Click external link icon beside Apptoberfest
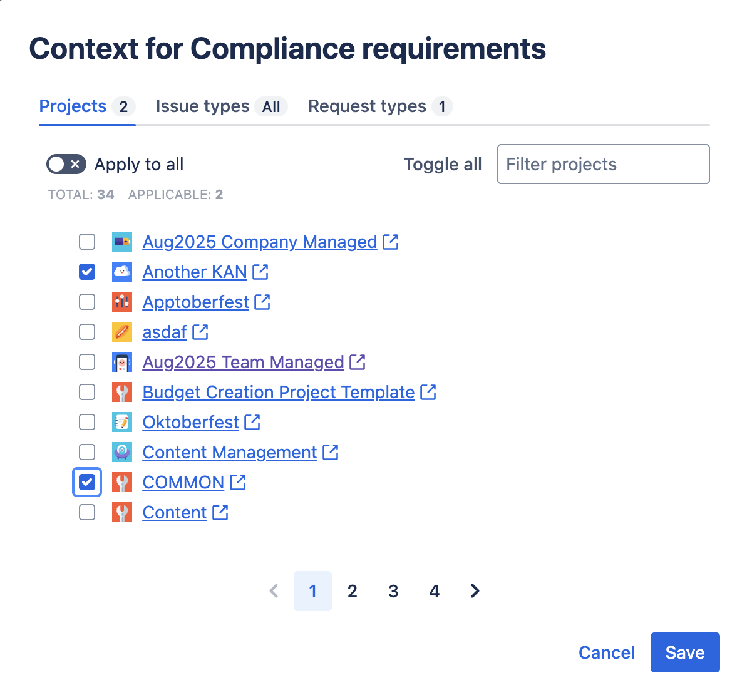 click(262, 302)
